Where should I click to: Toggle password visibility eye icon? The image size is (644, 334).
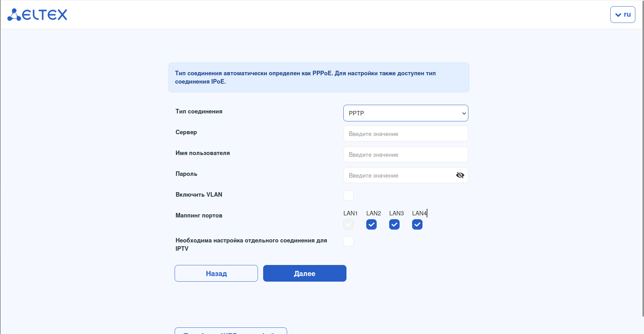(460, 175)
